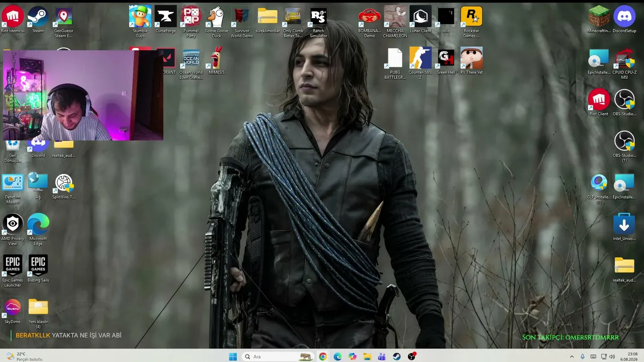Select top EpicInstaller file near CPU-Z
The width and height of the screenshot is (644, 362).
[x=599, y=61]
